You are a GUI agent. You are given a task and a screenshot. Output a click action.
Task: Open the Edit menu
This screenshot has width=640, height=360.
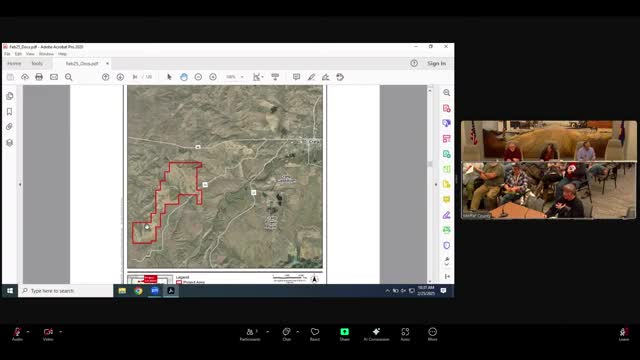(x=18, y=54)
